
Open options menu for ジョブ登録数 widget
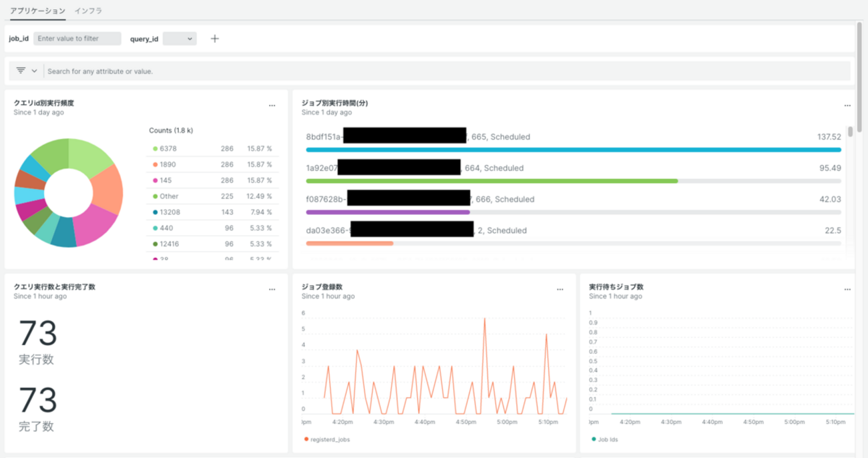560,289
